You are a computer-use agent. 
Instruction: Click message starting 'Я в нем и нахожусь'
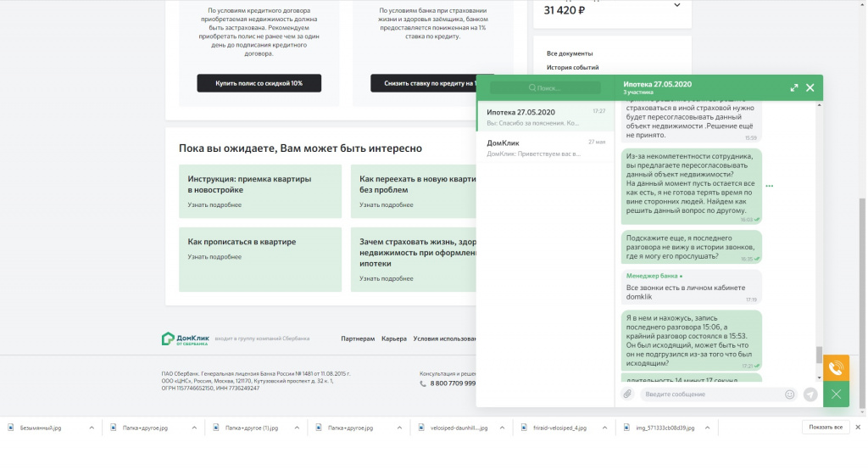tap(691, 340)
